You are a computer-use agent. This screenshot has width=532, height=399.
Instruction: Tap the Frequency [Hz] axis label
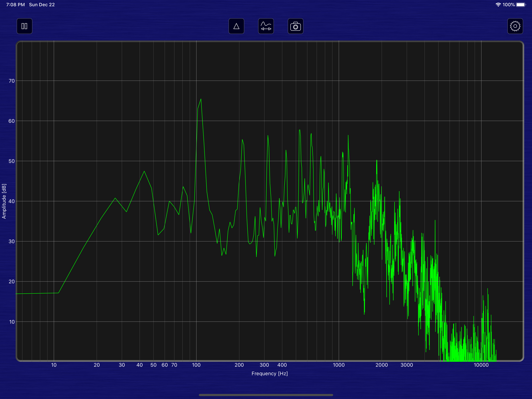(269, 373)
